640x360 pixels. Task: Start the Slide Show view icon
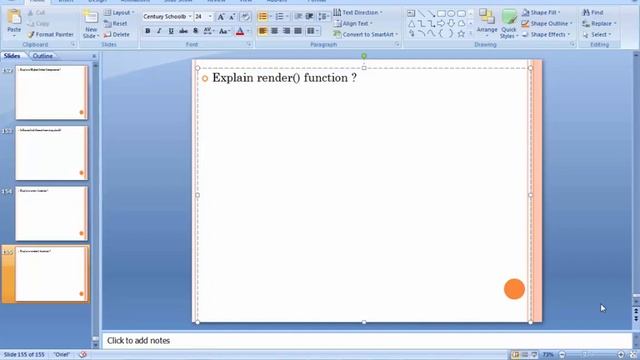pos(534,355)
